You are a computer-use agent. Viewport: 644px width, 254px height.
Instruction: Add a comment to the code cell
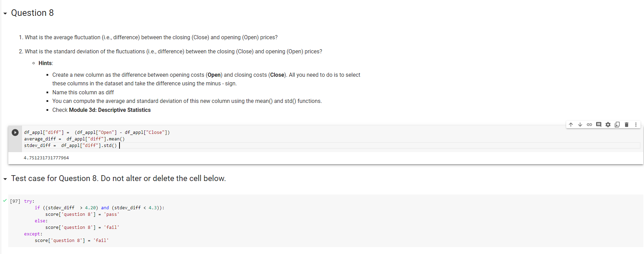(x=599, y=124)
